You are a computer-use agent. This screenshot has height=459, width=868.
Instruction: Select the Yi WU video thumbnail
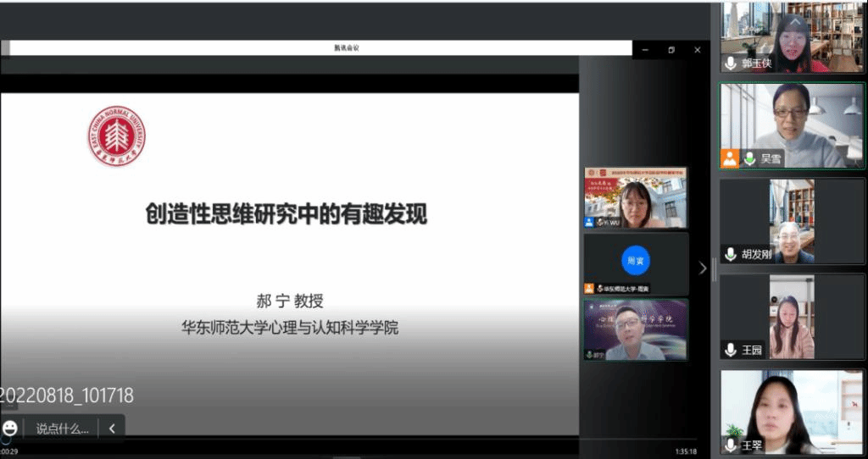pos(636,198)
